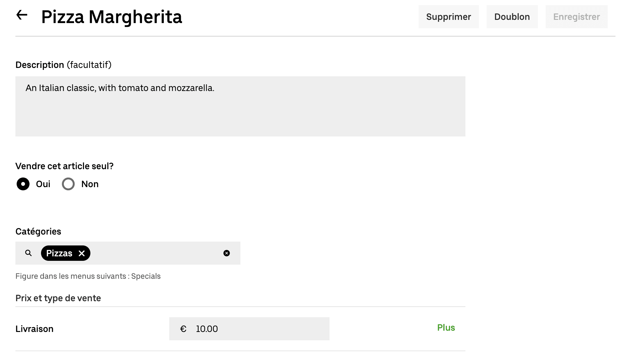Click the Specials menu name text
Viewport: 627px width, 364px height.
point(146,276)
